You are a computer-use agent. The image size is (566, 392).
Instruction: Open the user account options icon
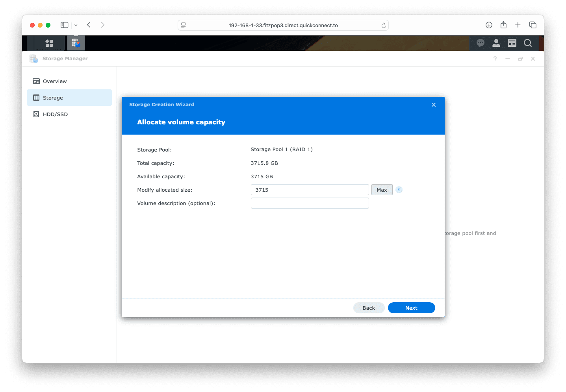click(x=496, y=43)
